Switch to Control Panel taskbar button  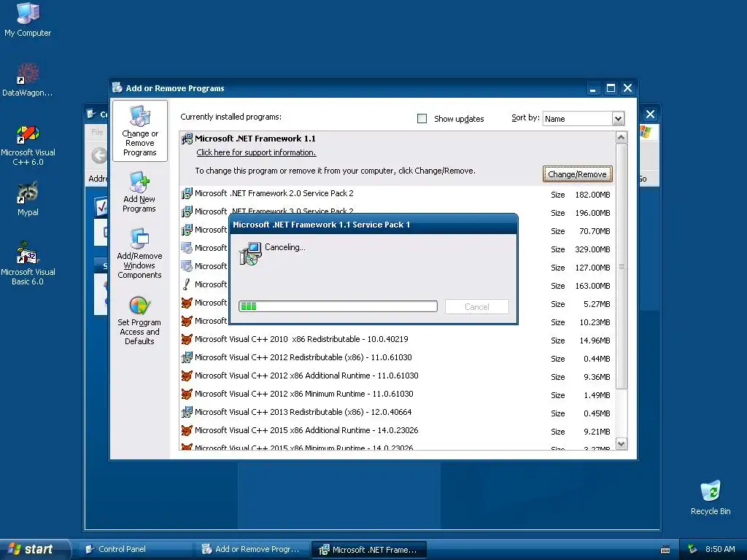(135, 549)
